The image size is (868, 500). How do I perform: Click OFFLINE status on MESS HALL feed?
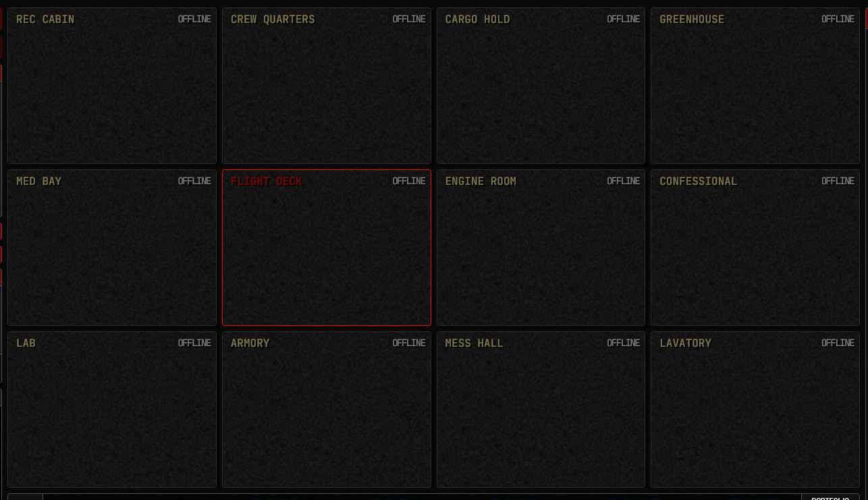624,343
